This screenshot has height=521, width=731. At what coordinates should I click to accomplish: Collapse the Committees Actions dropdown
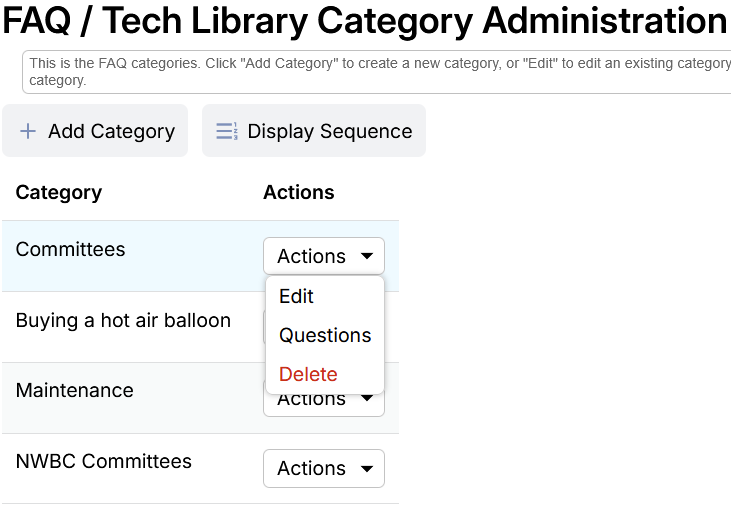pos(323,256)
